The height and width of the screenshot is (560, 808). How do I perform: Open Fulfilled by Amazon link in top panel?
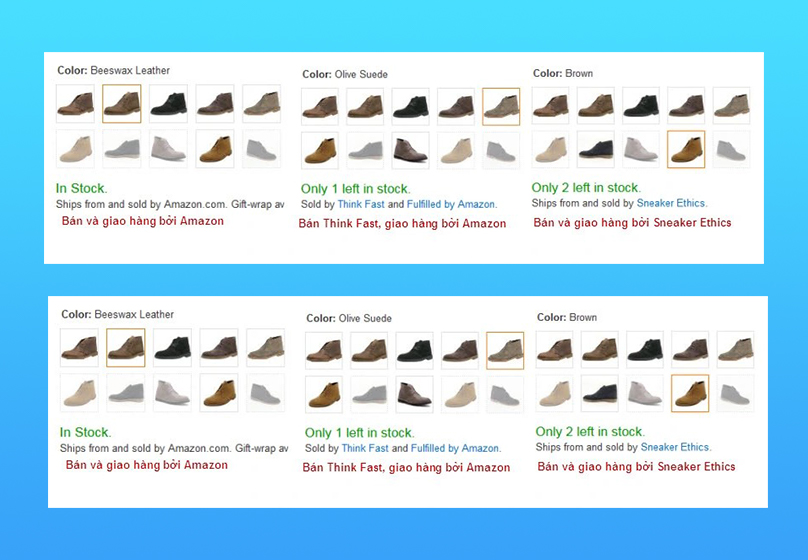(451, 205)
